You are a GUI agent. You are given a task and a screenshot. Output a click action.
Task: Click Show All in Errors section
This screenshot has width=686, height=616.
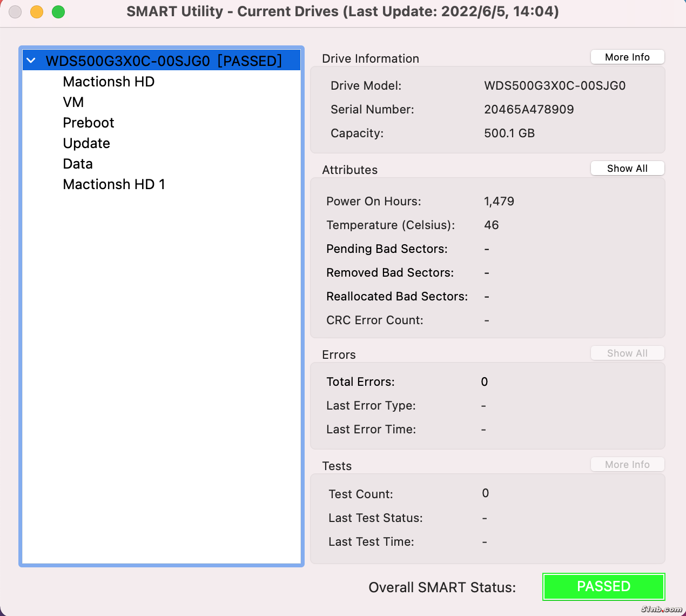pos(627,353)
